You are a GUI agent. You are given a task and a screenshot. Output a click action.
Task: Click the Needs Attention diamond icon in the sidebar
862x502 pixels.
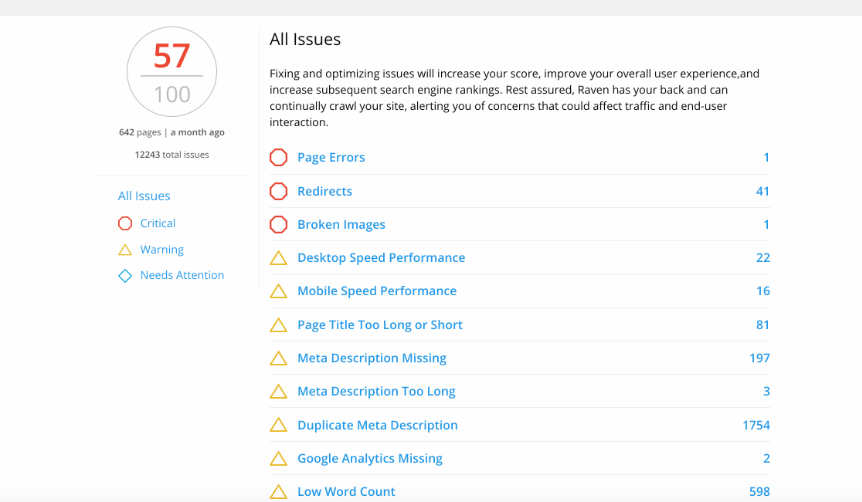125,275
